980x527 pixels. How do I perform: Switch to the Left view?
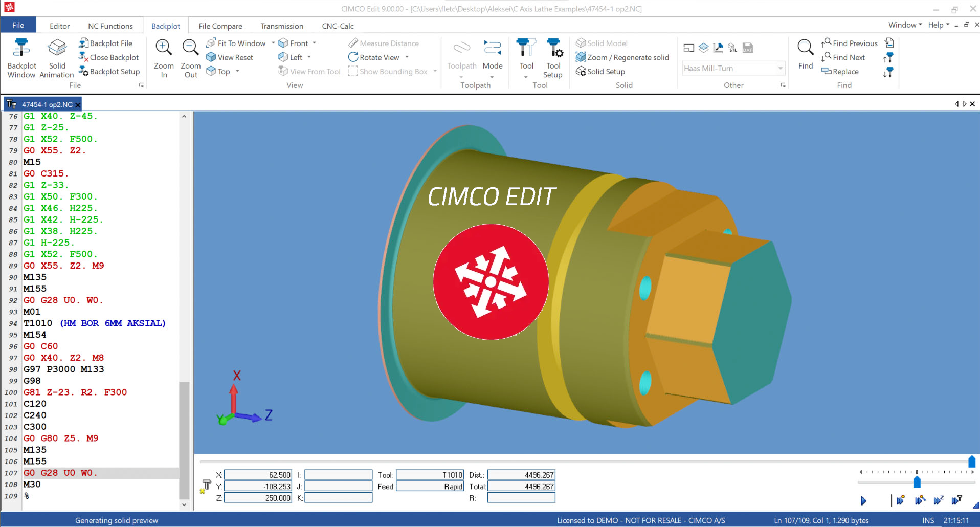(291, 57)
